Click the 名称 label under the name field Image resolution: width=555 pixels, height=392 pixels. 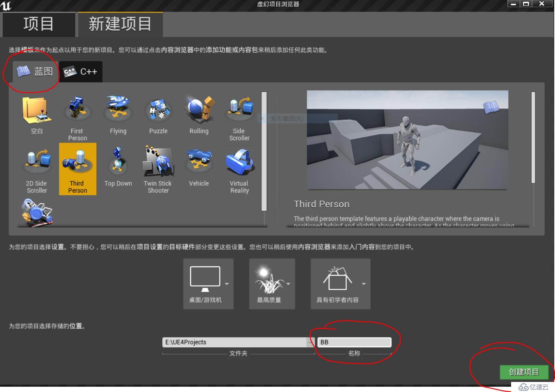click(x=354, y=353)
